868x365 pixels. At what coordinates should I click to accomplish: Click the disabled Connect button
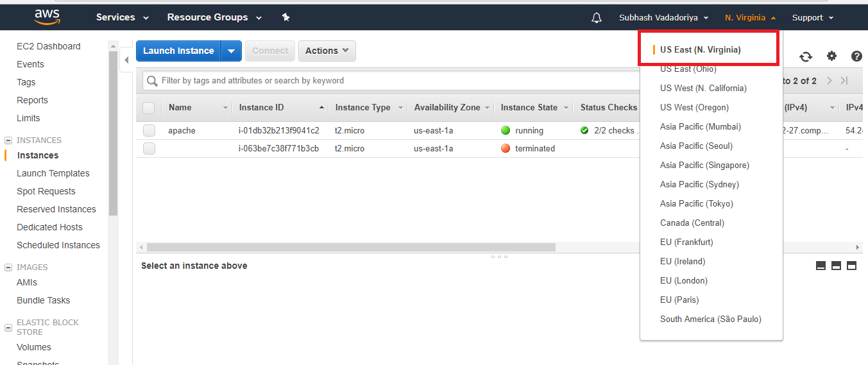pos(270,51)
